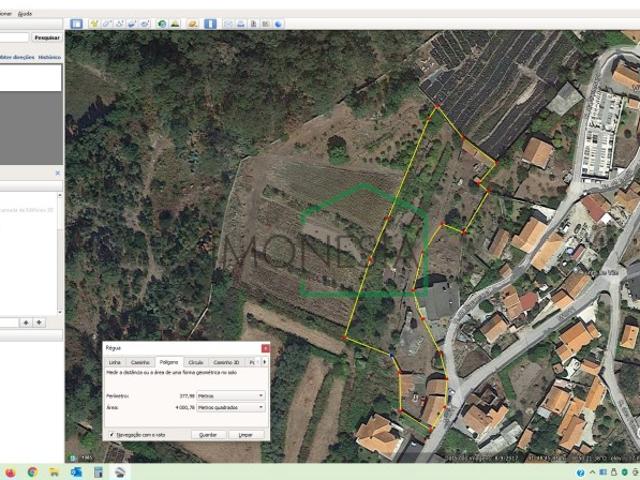Switch to the 'Linha' tab
Viewport: 640px width, 480px height.
pyautogui.click(x=115, y=362)
